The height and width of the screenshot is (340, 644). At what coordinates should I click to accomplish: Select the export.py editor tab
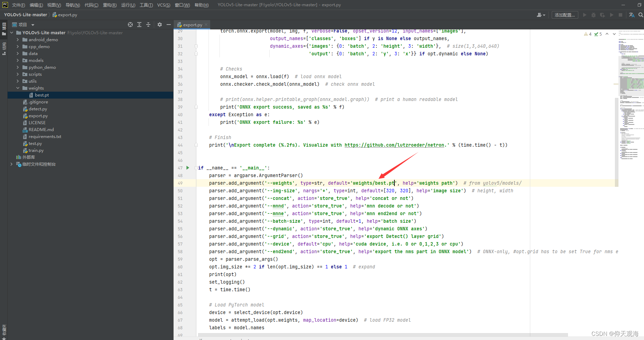[192, 25]
